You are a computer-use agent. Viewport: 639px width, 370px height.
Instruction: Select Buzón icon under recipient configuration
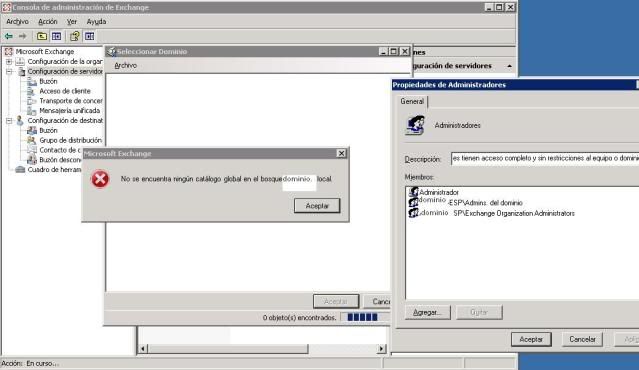pyautogui.click(x=31, y=130)
